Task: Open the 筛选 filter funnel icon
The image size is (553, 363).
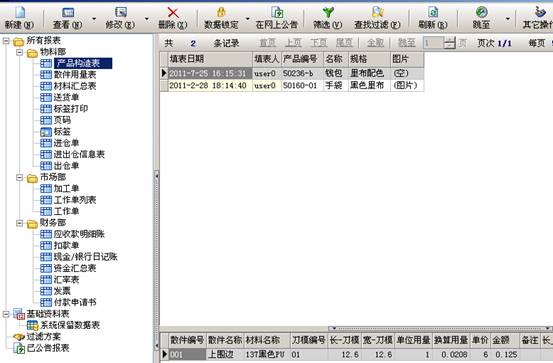Action: point(328,12)
